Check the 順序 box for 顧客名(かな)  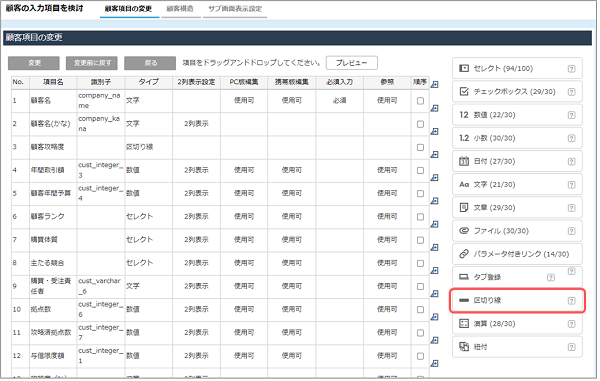[420, 124]
